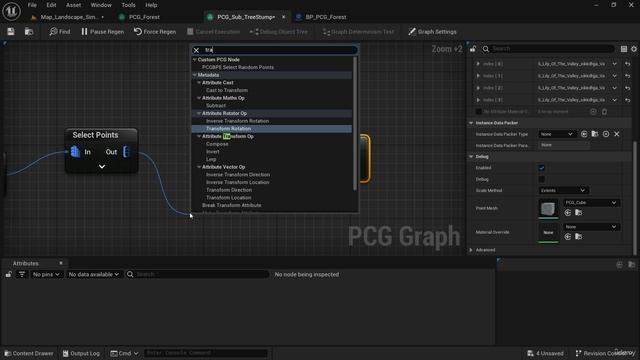
Task: Open Scale Method Extents dropdown
Action: coord(563,190)
